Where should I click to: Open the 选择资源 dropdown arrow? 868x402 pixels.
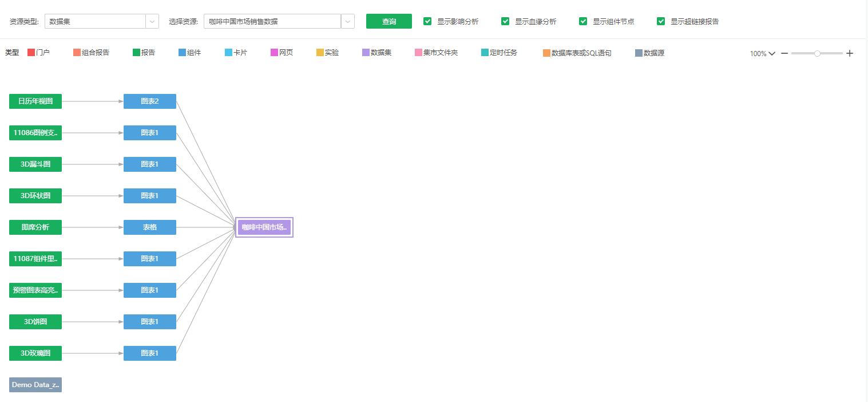[x=348, y=21]
